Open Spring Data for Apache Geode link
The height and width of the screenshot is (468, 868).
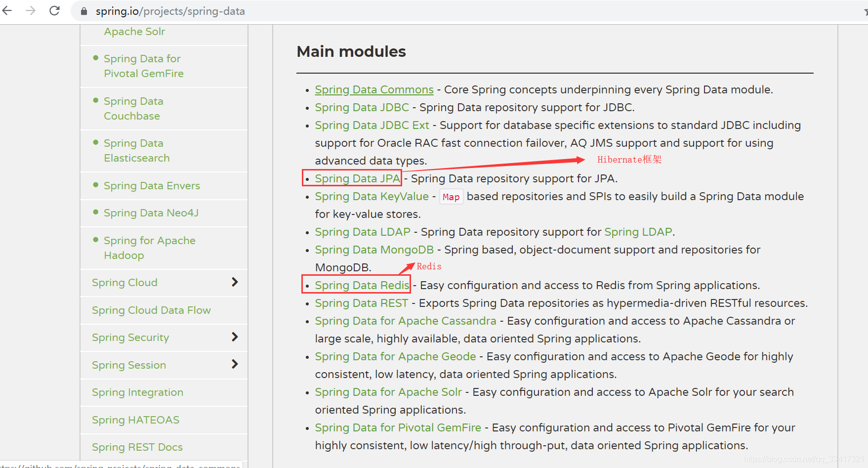(x=396, y=357)
